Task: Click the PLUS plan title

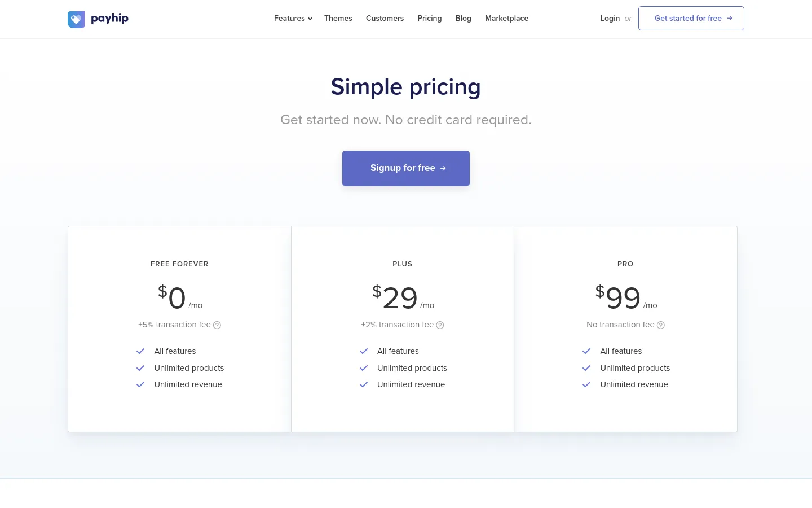Action: pos(403,264)
